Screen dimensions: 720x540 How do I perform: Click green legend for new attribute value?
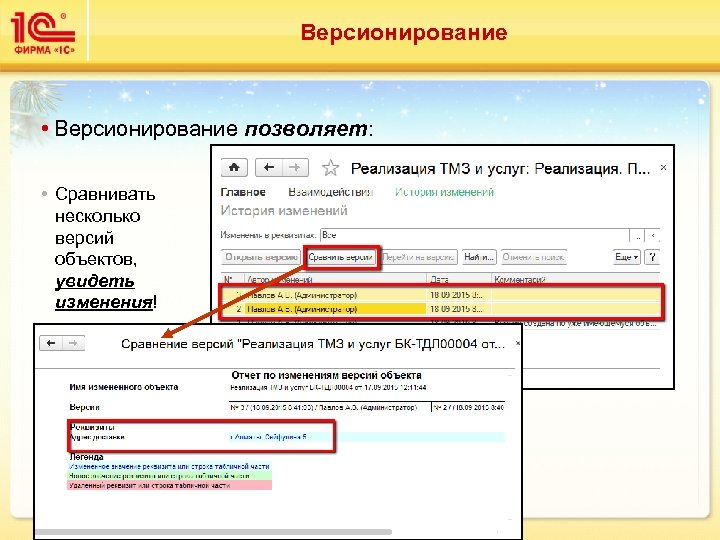coord(169,476)
